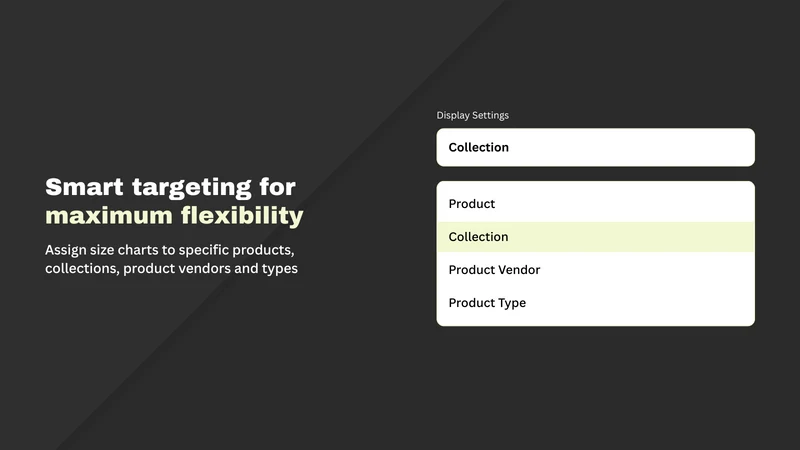Click the 'Smart targeting for' heading
The height and width of the screenshot is (450, 800).
click(170, 187)
